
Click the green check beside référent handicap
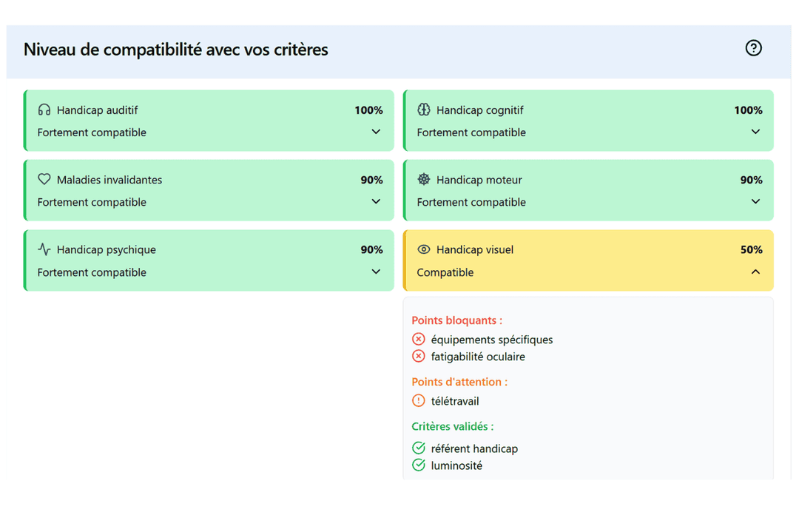tap(419, 448)
